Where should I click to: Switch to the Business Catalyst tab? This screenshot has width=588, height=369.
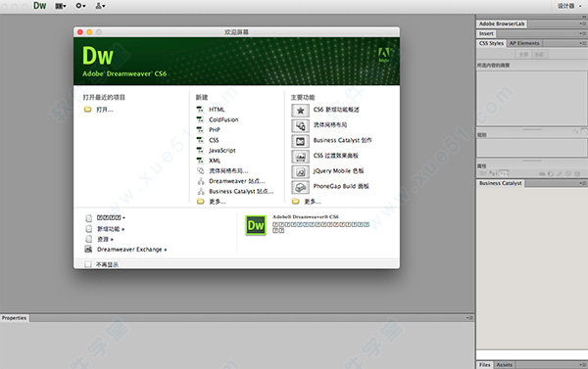[x=500, y=183]
